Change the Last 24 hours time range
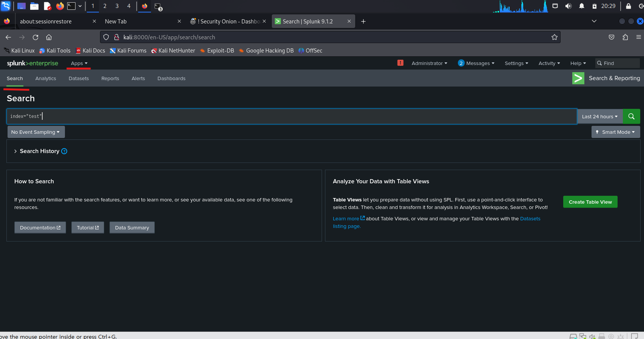This screenshot has height=339, width=644. 600,116
